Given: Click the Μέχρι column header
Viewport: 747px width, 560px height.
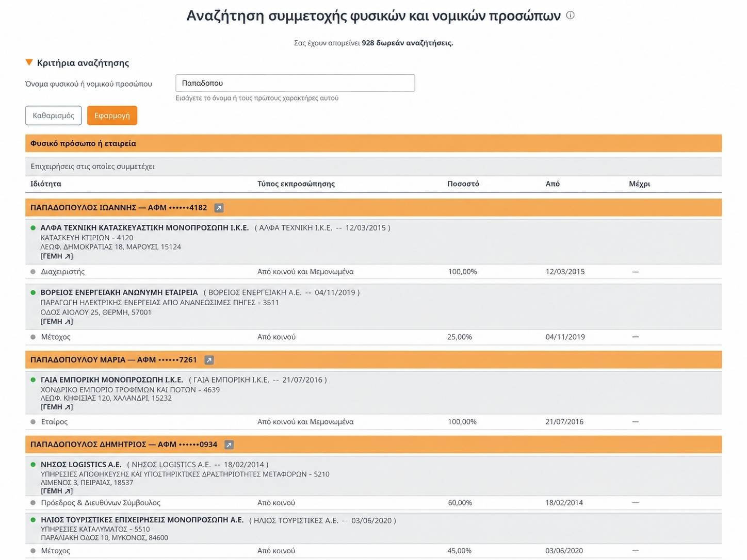Looking at the screenshot, I should click(640, 184).
